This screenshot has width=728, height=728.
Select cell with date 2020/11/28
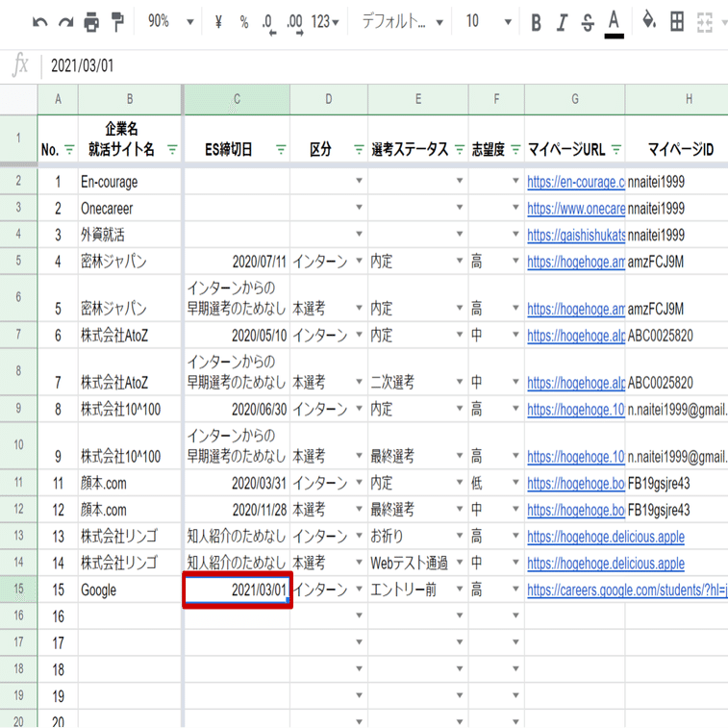pos(238,510)
